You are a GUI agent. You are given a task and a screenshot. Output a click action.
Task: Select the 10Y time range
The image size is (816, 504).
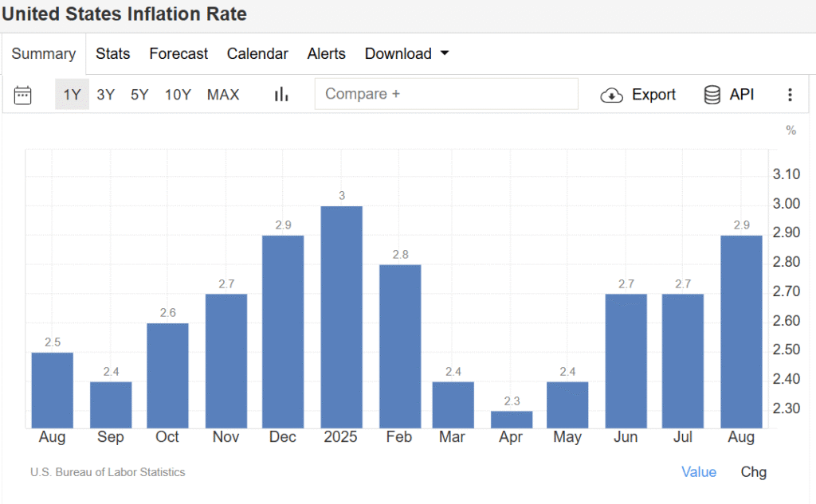178,95
